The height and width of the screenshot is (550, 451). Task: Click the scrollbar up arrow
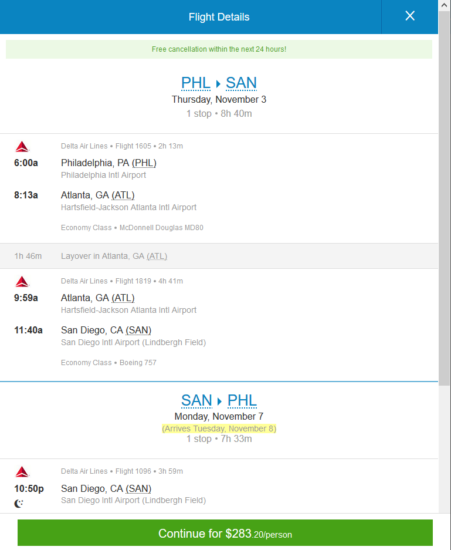click(x=444, y=5)
